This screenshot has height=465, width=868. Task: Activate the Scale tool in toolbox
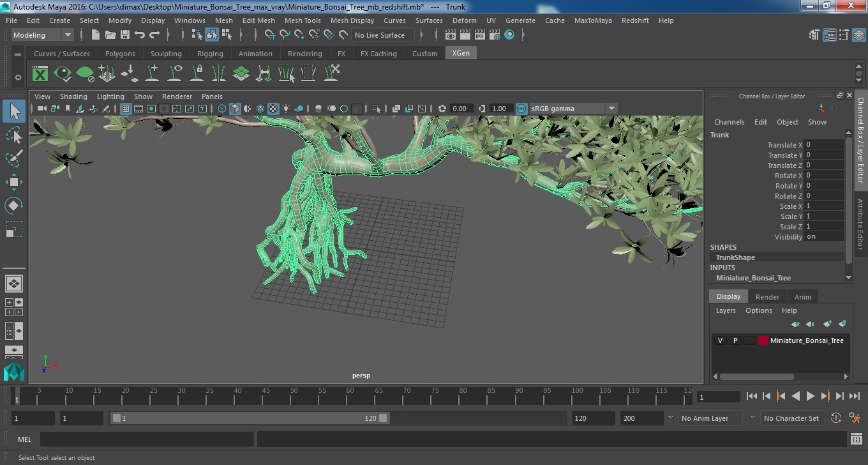point(14,229)
